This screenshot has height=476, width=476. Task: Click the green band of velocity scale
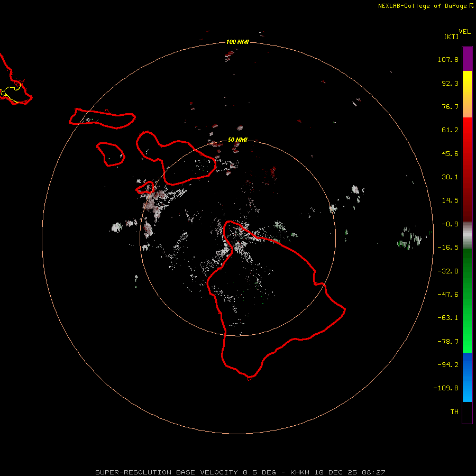[467, 300]
